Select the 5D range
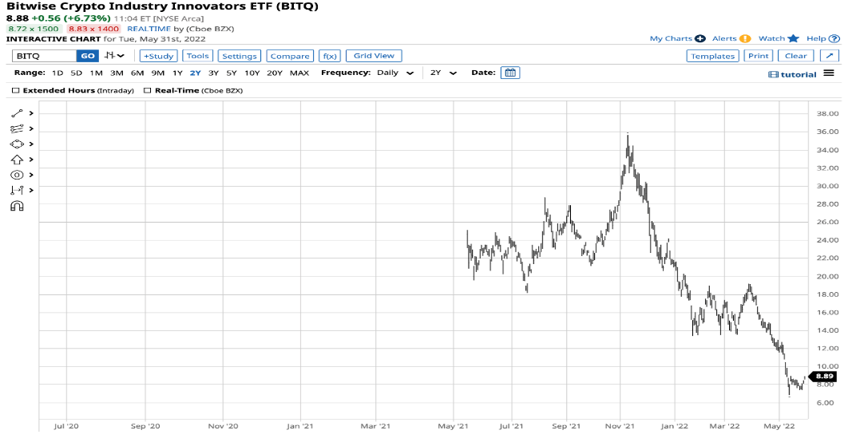Image resolution: width=868 pixels, height=442 pixels. (77, 73)
